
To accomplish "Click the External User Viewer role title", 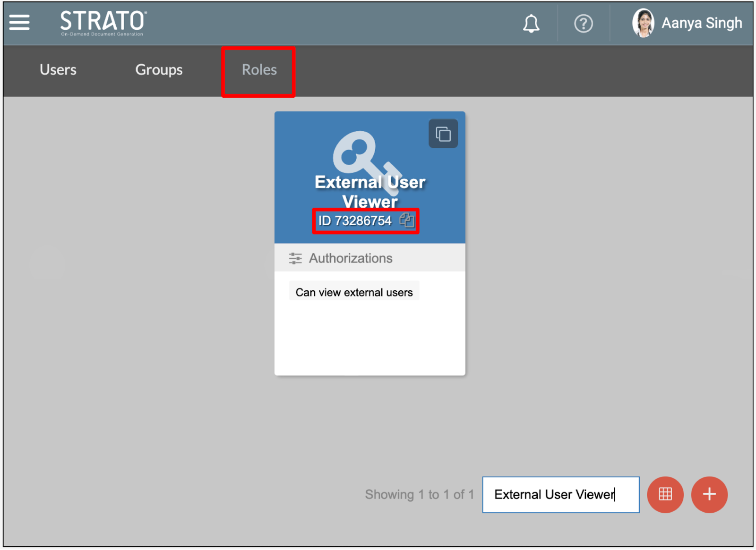I will click(370, 192).
